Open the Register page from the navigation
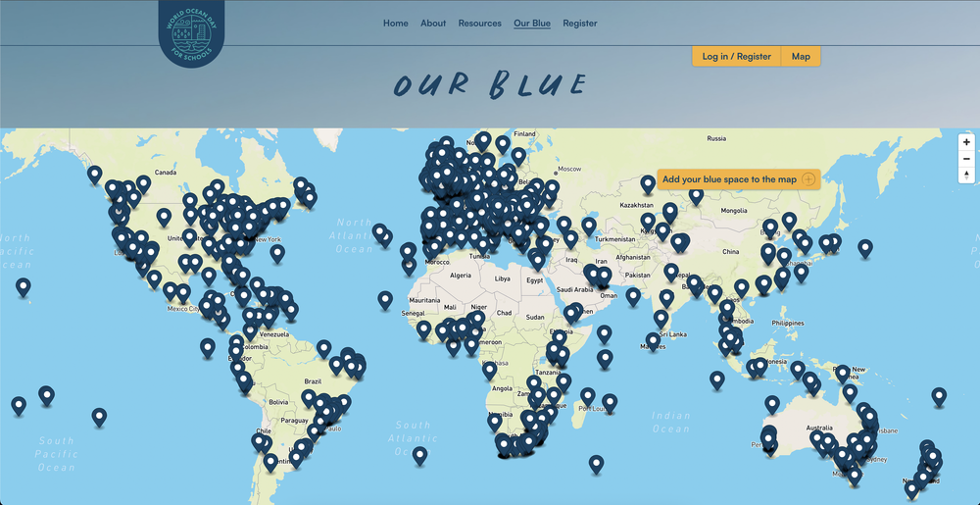 [x=580, y=24]
